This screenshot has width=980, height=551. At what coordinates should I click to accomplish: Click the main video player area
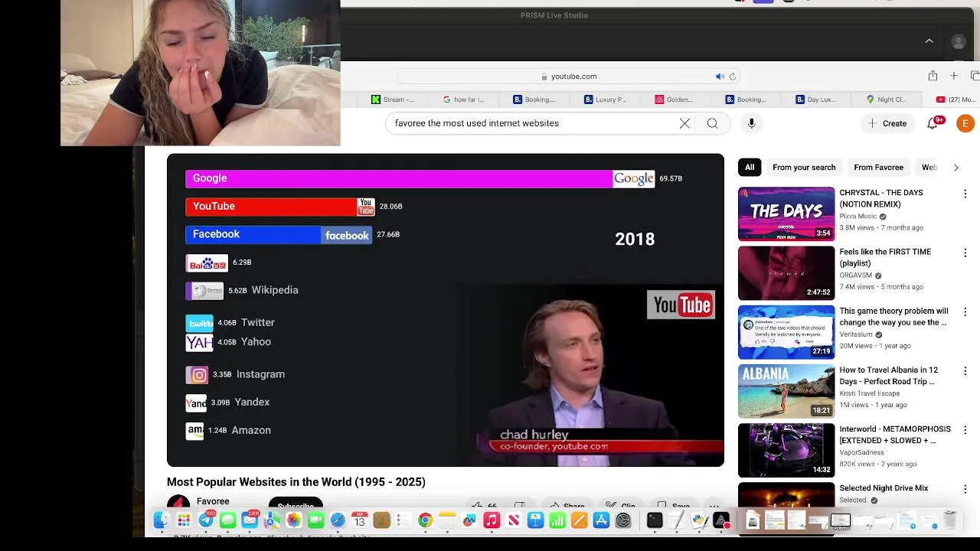[x=446, y=310]
